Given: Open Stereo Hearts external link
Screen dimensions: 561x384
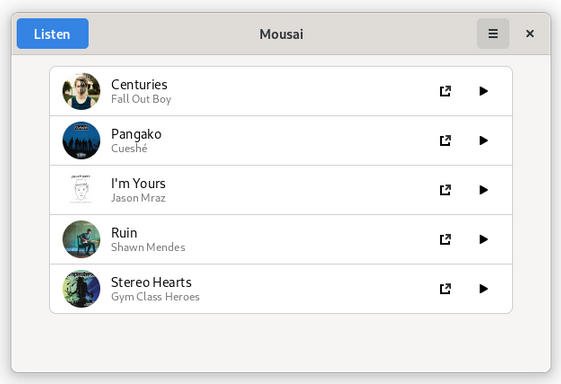Looking at the screenshot, I should (x=445, y=289).
